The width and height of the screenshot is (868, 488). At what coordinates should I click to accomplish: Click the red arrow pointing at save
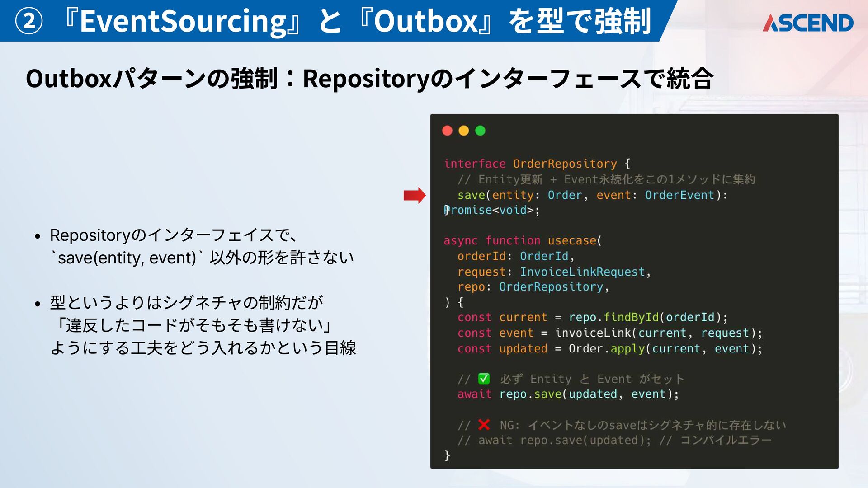415,195
